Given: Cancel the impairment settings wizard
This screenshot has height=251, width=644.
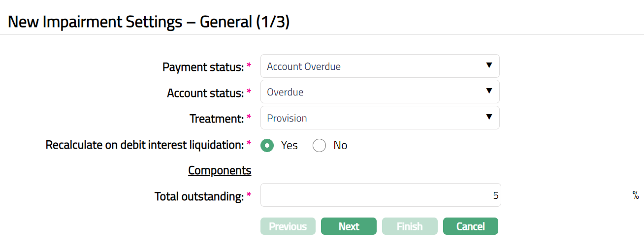Looking at the screenshot, I should [x=471, y=226].
